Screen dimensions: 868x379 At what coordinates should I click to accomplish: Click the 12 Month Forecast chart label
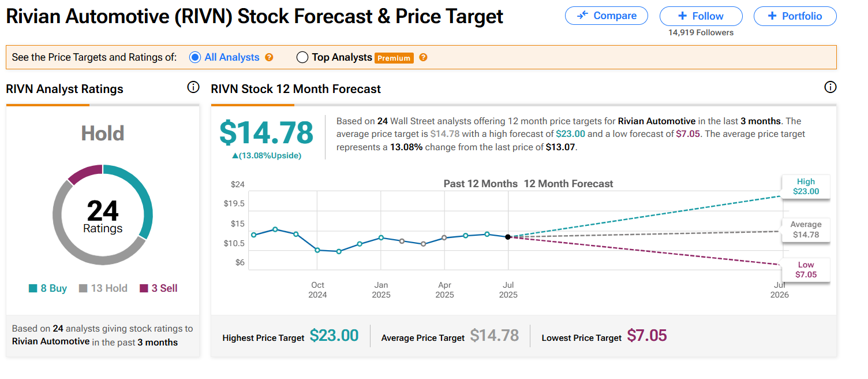(x=568, y=184)
